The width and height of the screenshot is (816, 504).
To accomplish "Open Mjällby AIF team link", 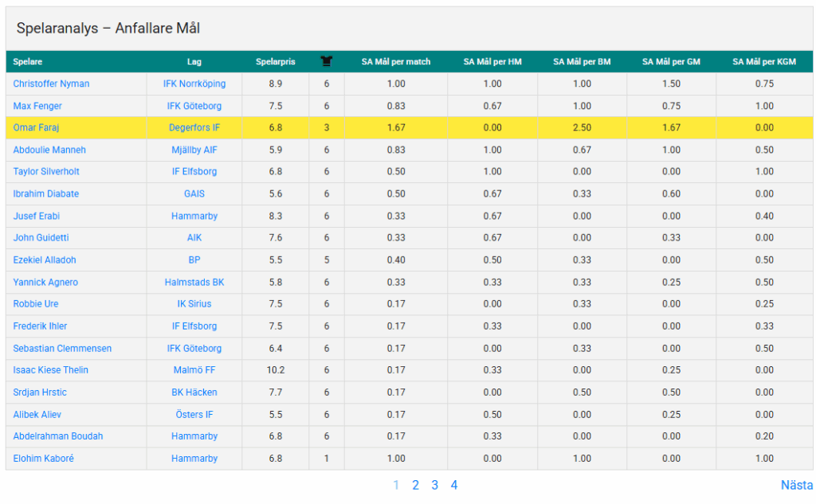I will [x=194, y=150].
